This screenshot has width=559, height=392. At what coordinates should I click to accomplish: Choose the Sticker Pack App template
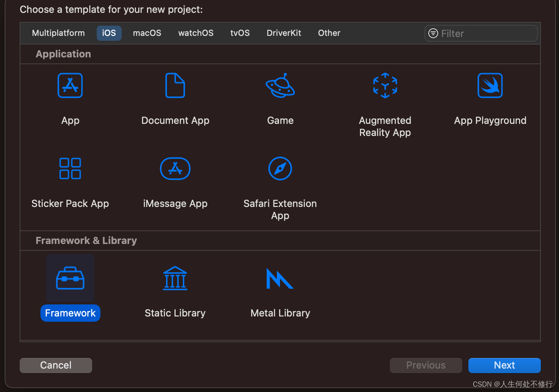tap(70, 168)
